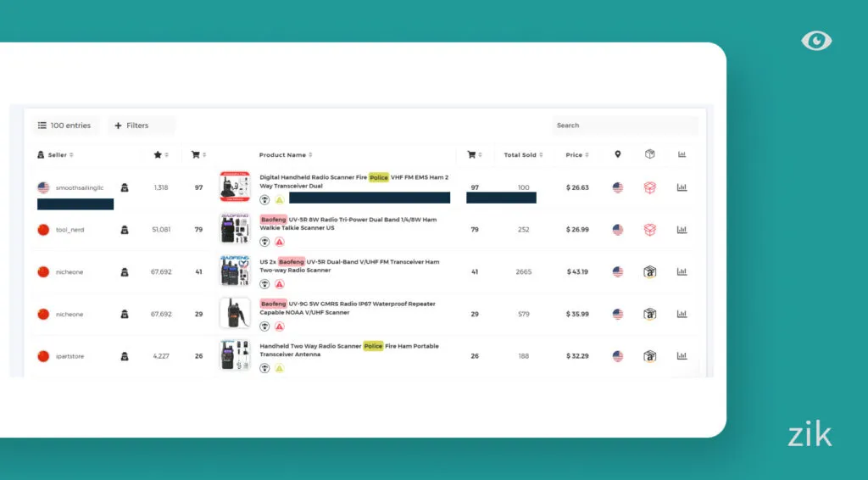Click the price $ 32.29

[x=577, y=356]
